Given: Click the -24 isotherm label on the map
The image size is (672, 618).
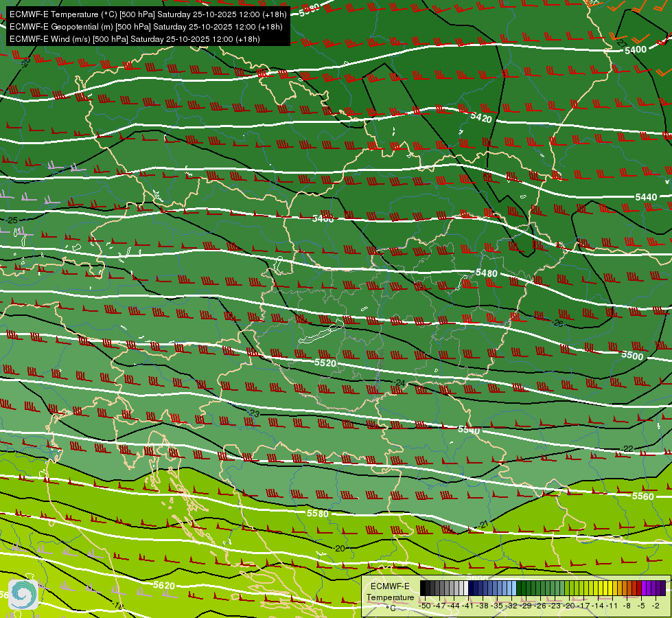Looking at the screenshot, I should 399,382.
